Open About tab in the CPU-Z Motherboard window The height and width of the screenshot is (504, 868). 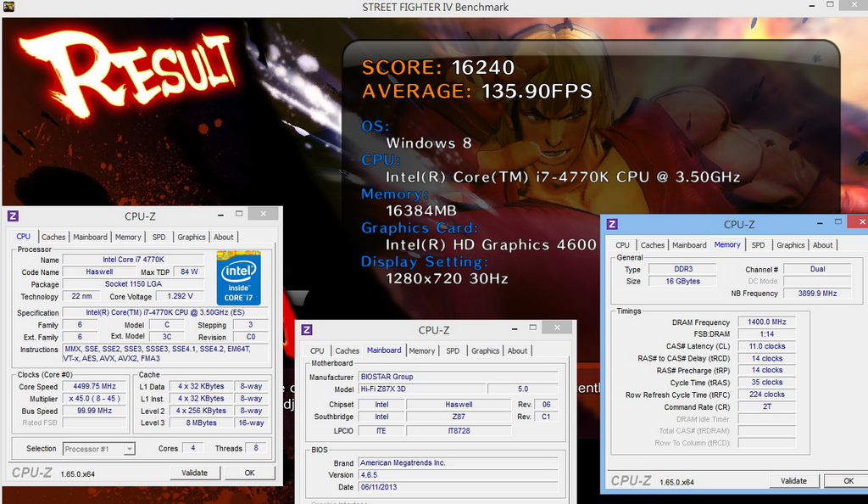(x=518, y=350)
